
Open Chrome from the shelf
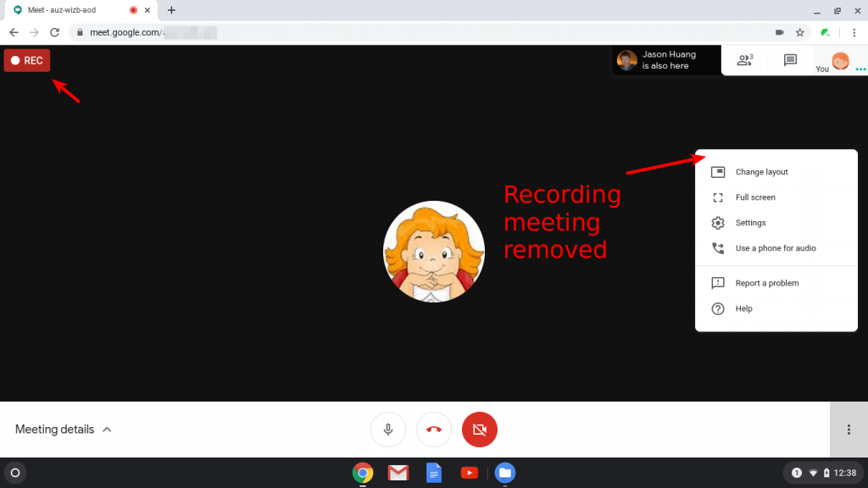point(363,473)
